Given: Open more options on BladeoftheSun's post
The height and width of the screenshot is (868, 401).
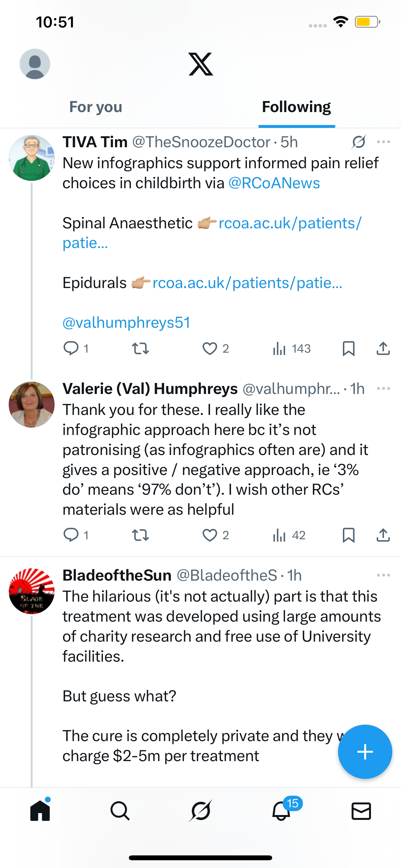Looking at the screenshot, I should point(384,575).
